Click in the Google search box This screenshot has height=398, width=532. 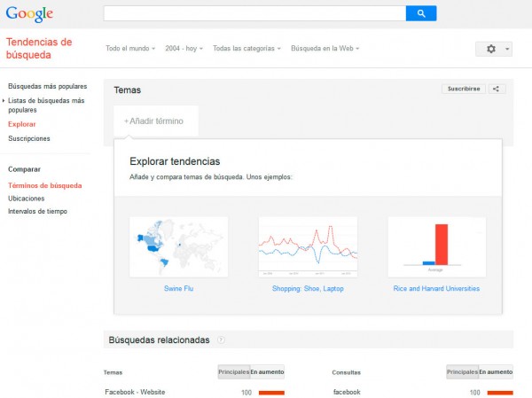[254, 13]
